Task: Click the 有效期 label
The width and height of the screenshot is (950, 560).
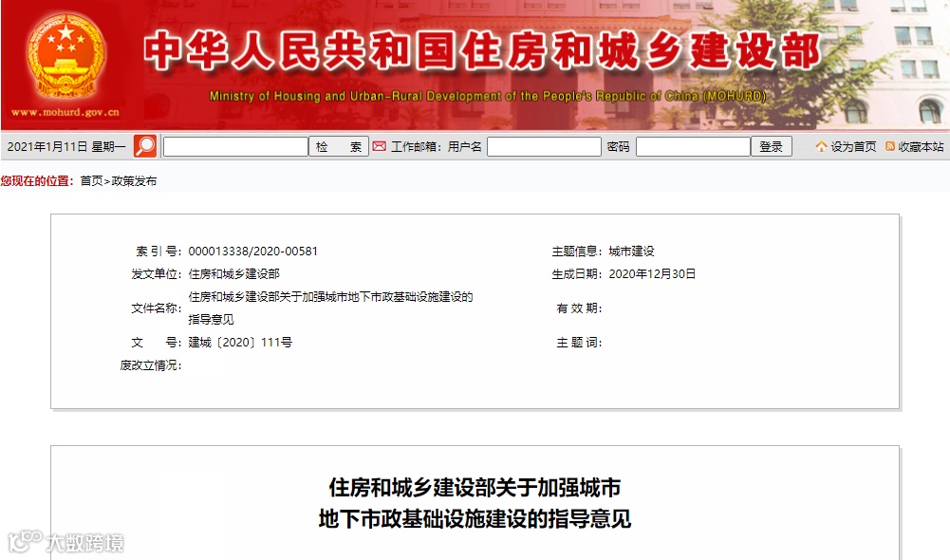Action: tap(579, 308)
